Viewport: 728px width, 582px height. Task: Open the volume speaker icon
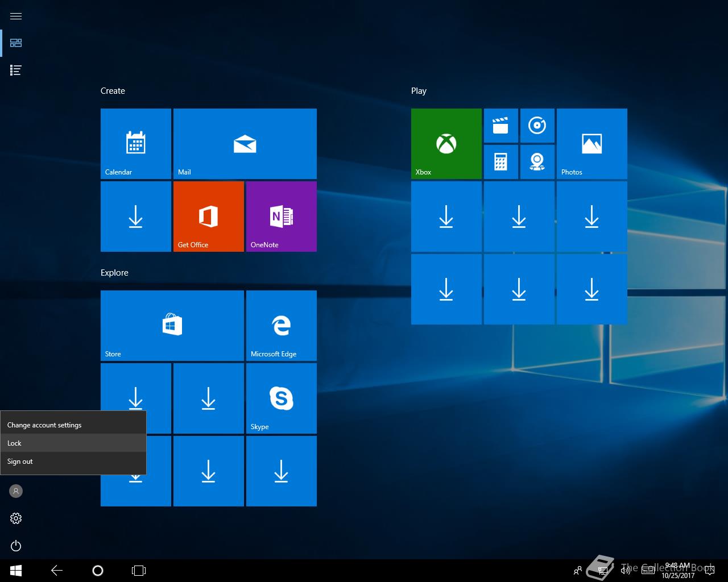point(626,571)
